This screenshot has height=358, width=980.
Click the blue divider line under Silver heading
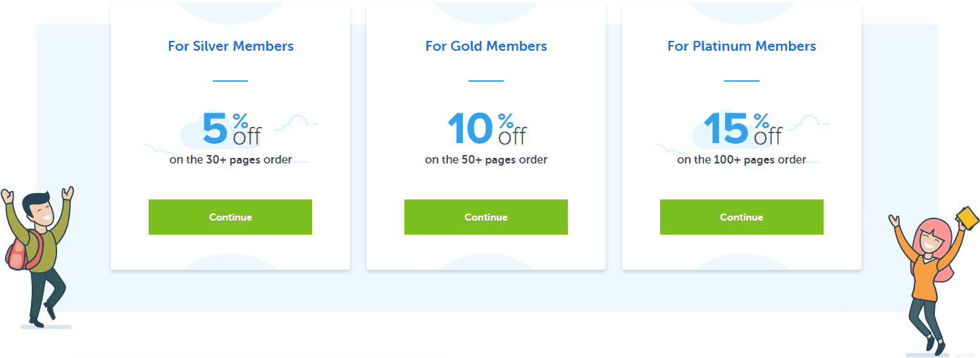tap(230, 81)
